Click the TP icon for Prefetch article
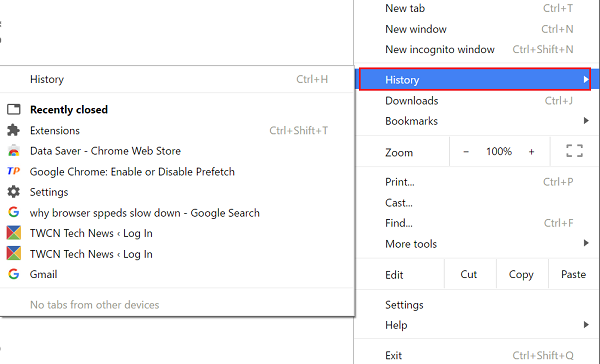Image resolution: width=600 pixels, height=364 pixels. tap(13, 171)
